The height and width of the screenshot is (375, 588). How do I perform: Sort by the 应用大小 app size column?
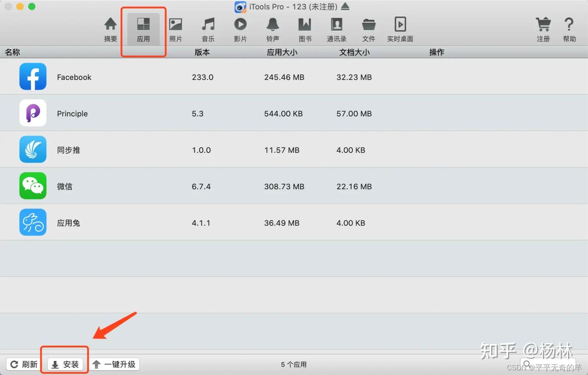pyautogui.click(x=282, y=52)
